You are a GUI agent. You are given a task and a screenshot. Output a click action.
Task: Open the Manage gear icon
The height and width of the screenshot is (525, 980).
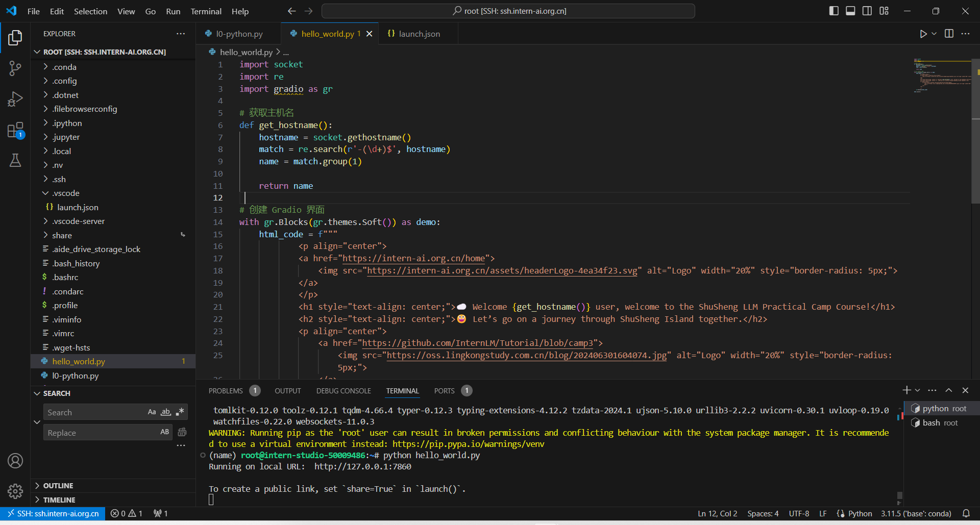click(15, 491)
